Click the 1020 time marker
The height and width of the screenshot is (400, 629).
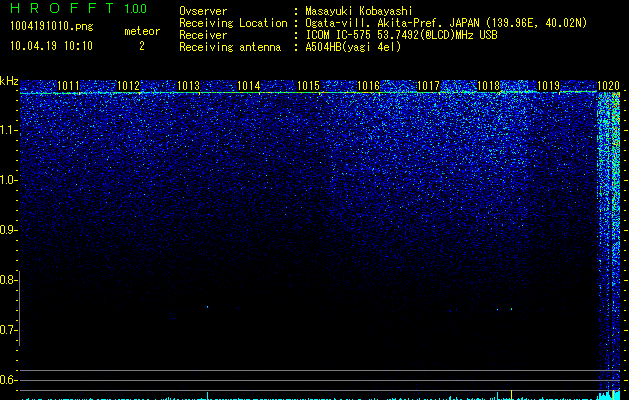609,86
